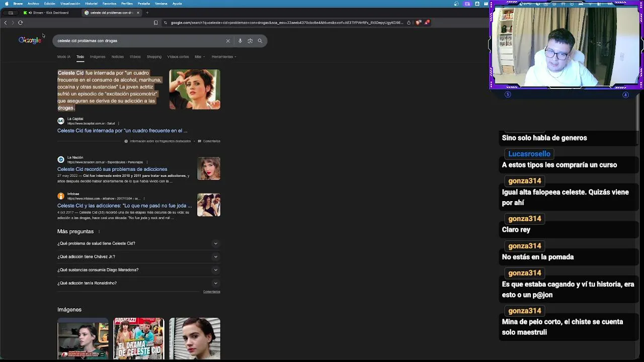
Task: Select the Shopping search tab
Action: (x=154, y=57)
